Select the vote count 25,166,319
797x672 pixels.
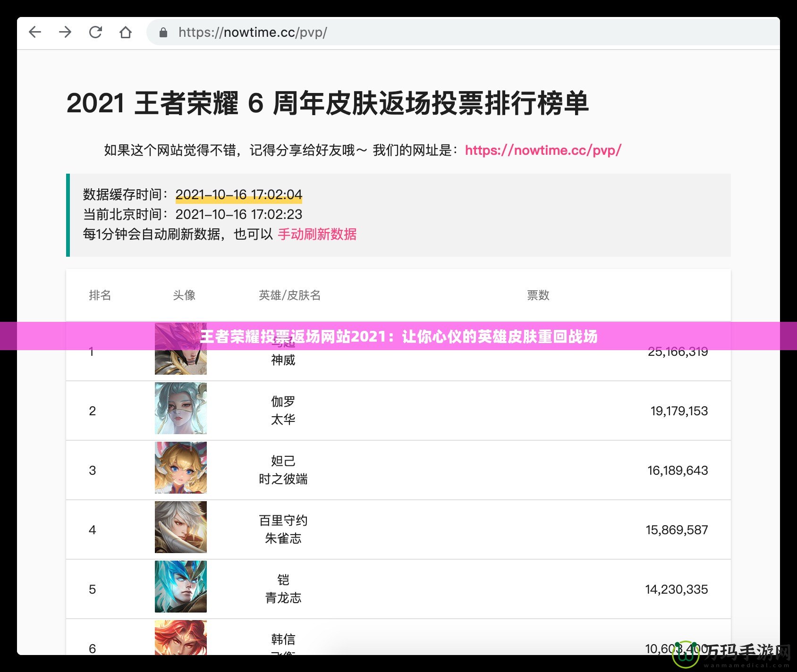tap(678, 352)
